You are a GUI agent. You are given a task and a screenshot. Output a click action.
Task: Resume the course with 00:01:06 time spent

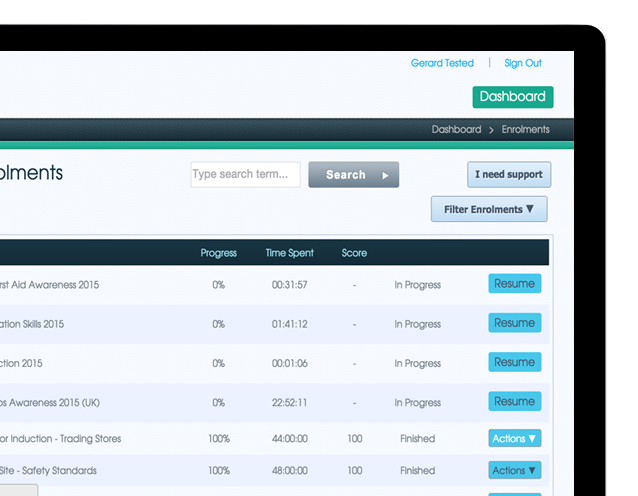click(x=514, y=362)
